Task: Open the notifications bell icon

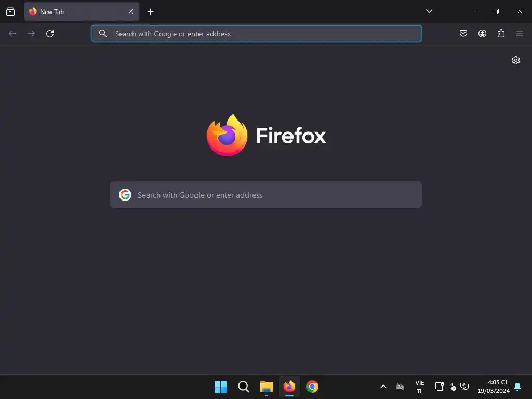Action: [x=518, y=387]
